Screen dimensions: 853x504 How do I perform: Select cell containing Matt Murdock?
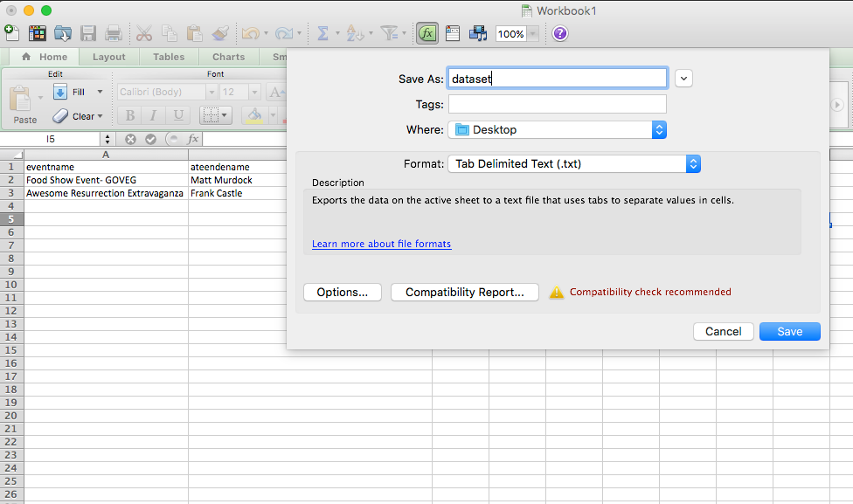[x=238, y=180]
